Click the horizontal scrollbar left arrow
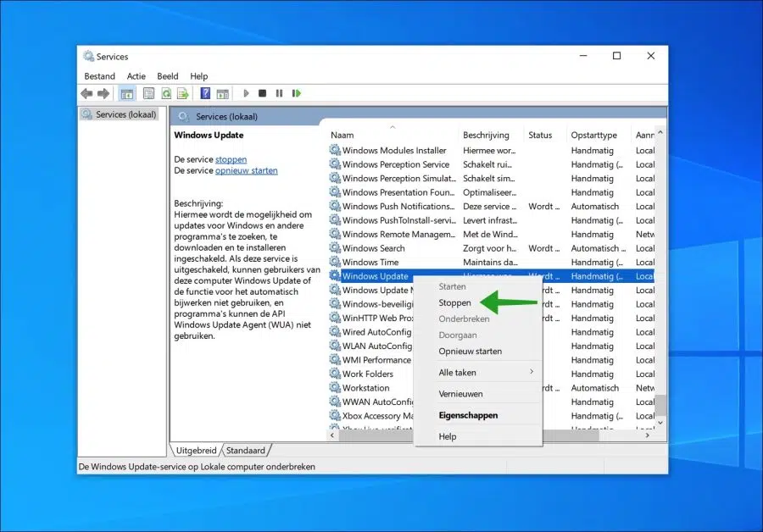 pyautogui.click(x=332, y=435)
